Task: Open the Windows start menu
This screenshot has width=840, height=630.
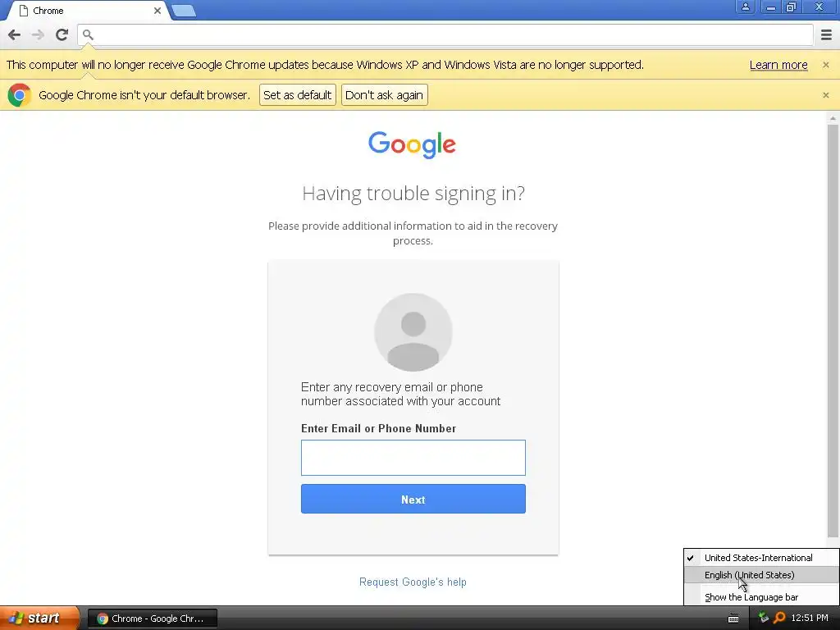Action: 39,619
